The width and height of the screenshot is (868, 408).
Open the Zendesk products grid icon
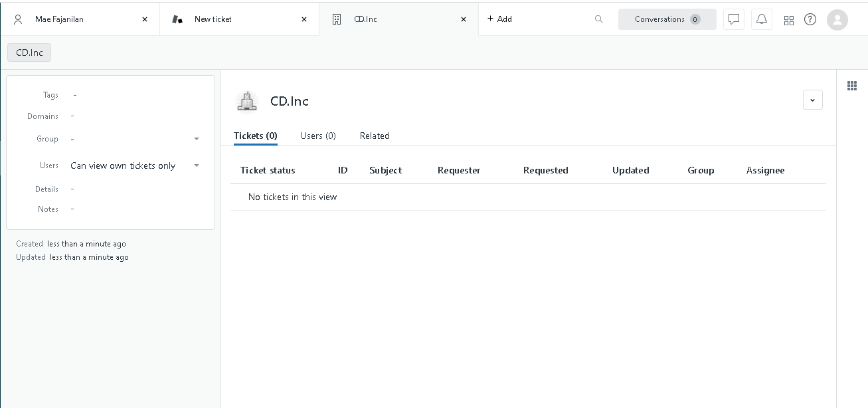pyautogui.click(x=789, y=20)
